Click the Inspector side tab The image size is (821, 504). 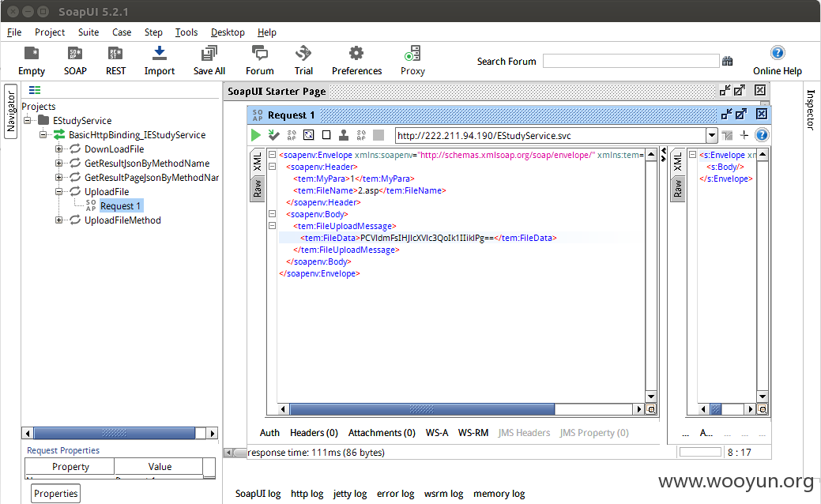pos(810,109)
